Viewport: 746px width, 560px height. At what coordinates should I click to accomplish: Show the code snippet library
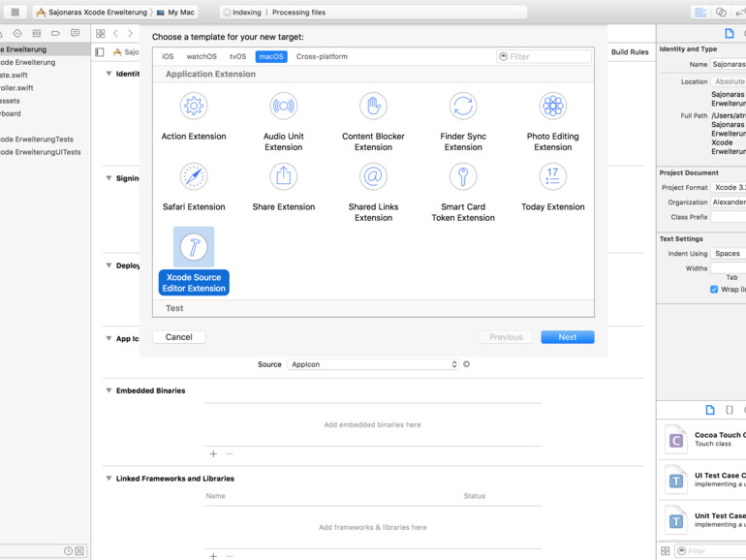coord(730,410)
